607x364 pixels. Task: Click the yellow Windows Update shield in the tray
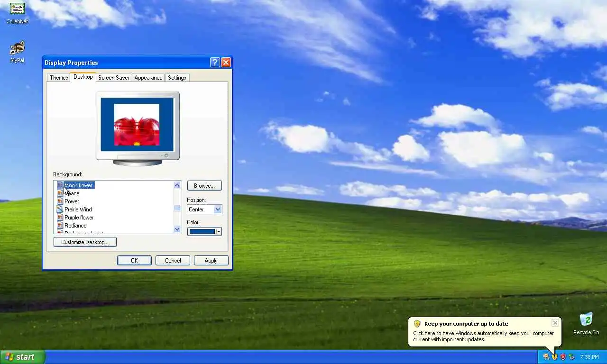tap(554, 357)
